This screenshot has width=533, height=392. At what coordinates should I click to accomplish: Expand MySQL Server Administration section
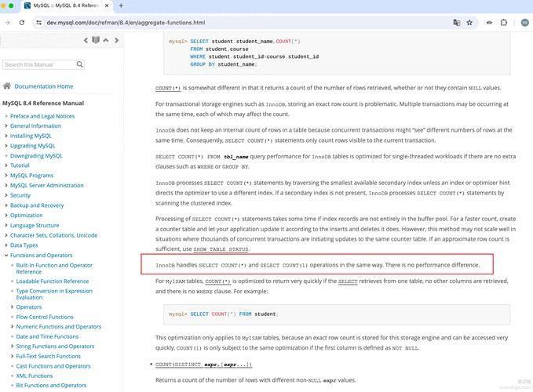pos(5,185)
